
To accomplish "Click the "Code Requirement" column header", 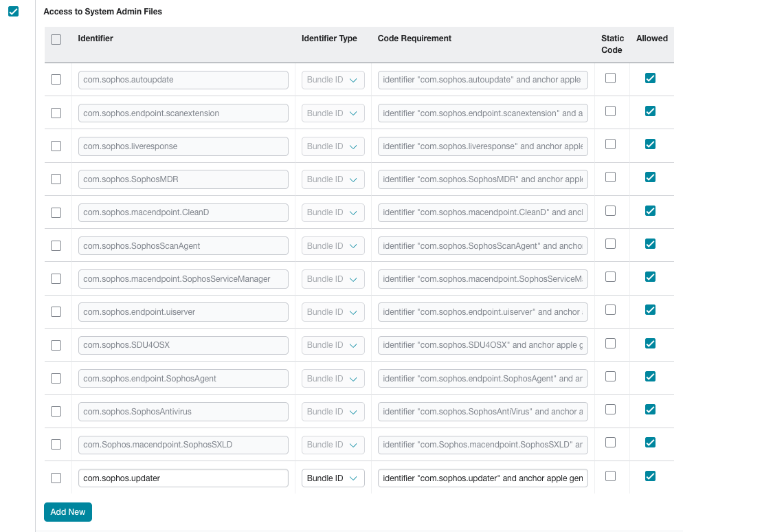I will point(414,38).
